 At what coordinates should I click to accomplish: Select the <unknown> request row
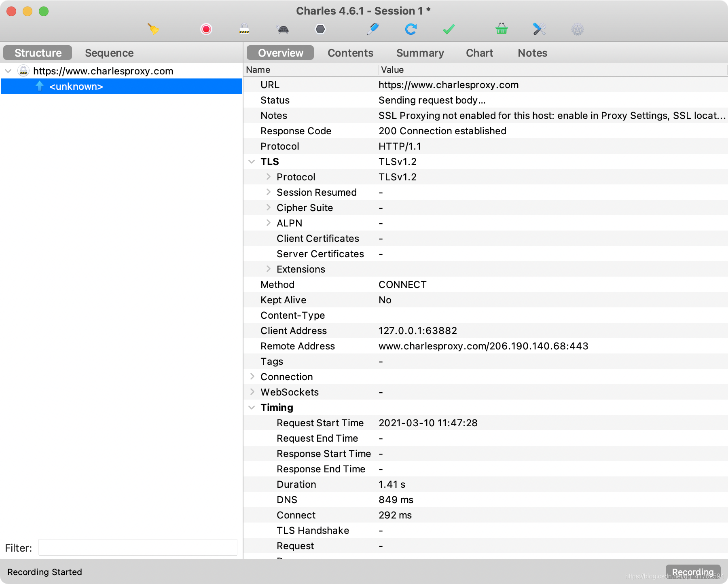(x=121, y=86)
